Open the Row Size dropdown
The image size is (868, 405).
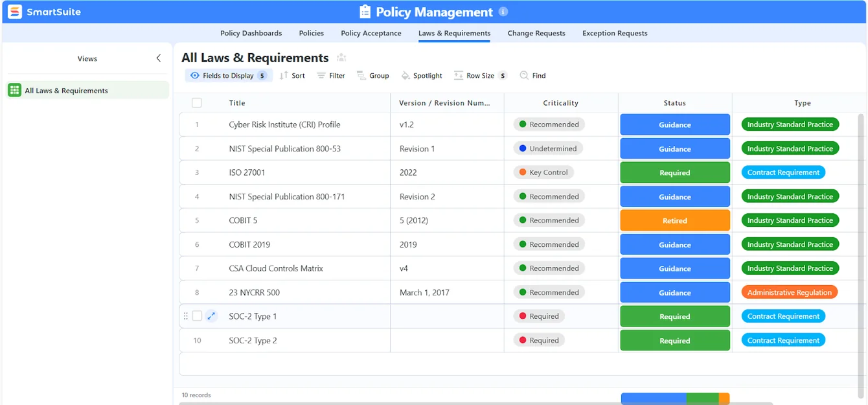(480, 76)
